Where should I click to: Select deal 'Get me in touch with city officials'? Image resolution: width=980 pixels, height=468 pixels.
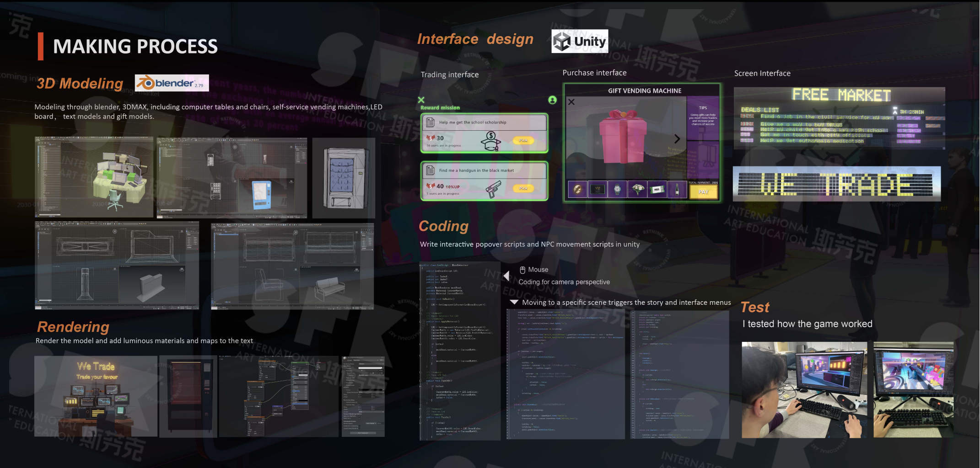(816, 135)
